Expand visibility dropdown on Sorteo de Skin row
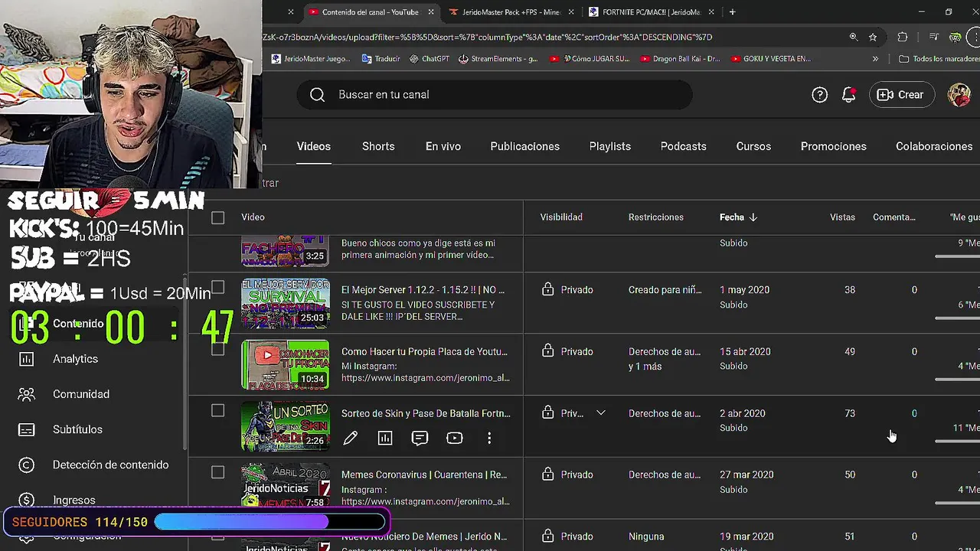The width and height of the screenshot is (980, 551). (x=601, y=413)
